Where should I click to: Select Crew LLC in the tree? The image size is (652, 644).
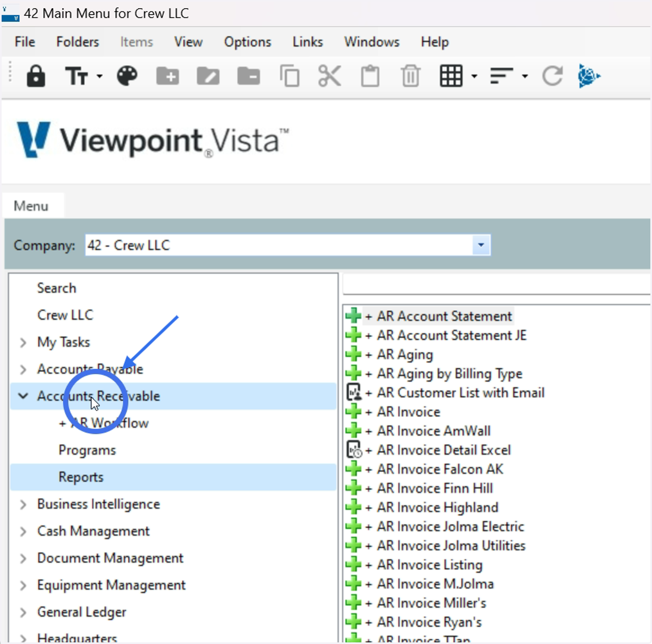(65, 315)
